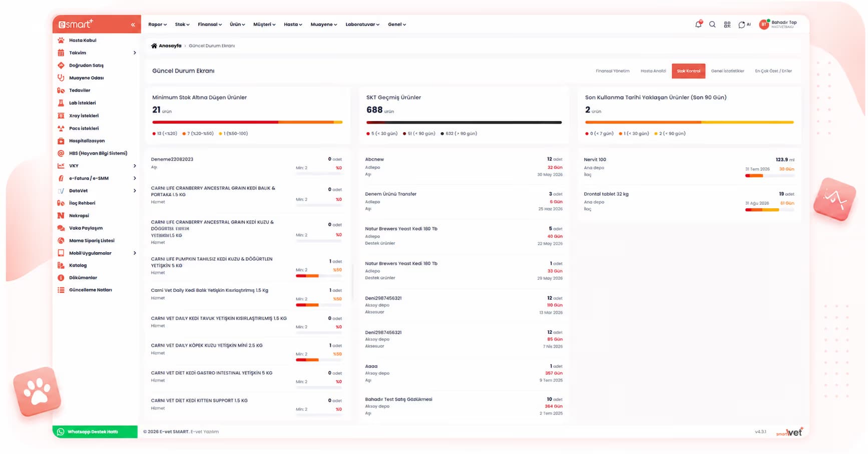
Task: Open the notifications bell
Action: coord(698,24)
